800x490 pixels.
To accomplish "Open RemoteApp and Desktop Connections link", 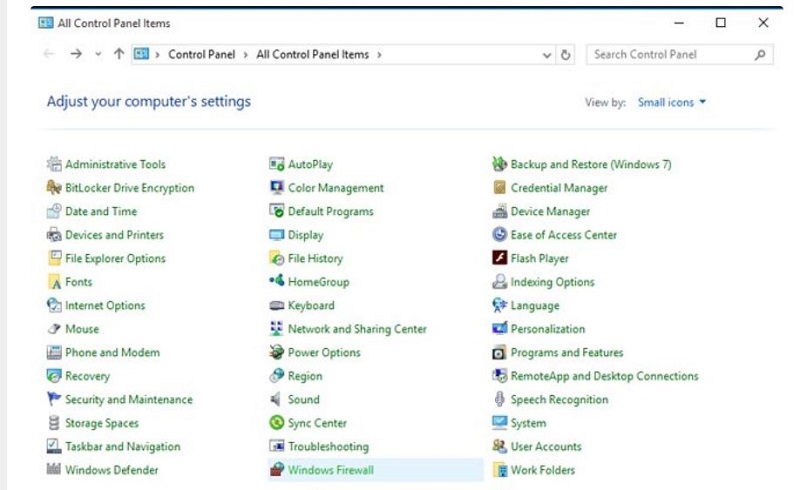I will [604, 376].
